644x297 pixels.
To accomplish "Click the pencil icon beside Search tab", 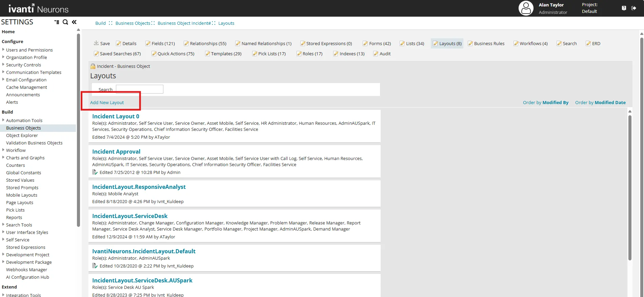I will [559, 43].
